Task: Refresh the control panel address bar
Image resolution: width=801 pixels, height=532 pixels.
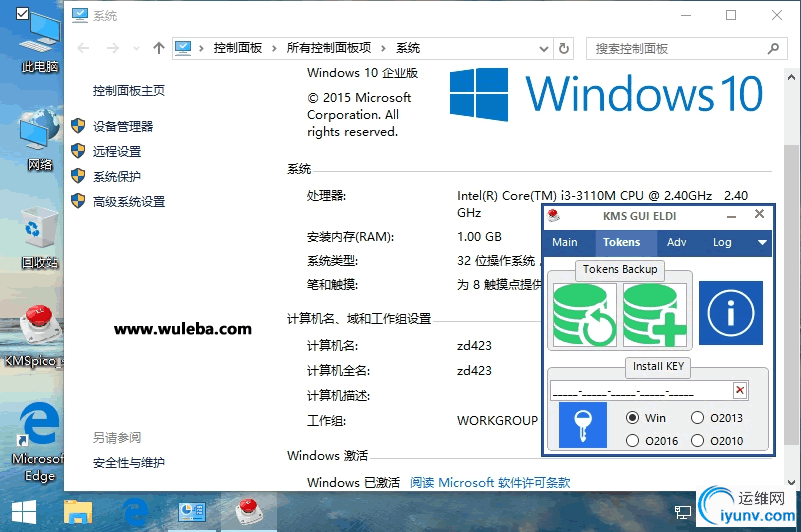Action: 564,49
